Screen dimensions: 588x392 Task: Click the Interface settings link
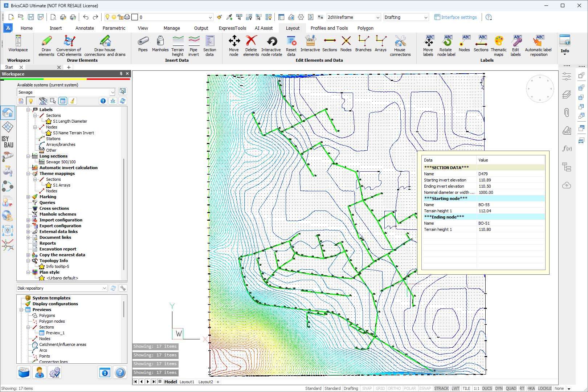tap(459, 17)
